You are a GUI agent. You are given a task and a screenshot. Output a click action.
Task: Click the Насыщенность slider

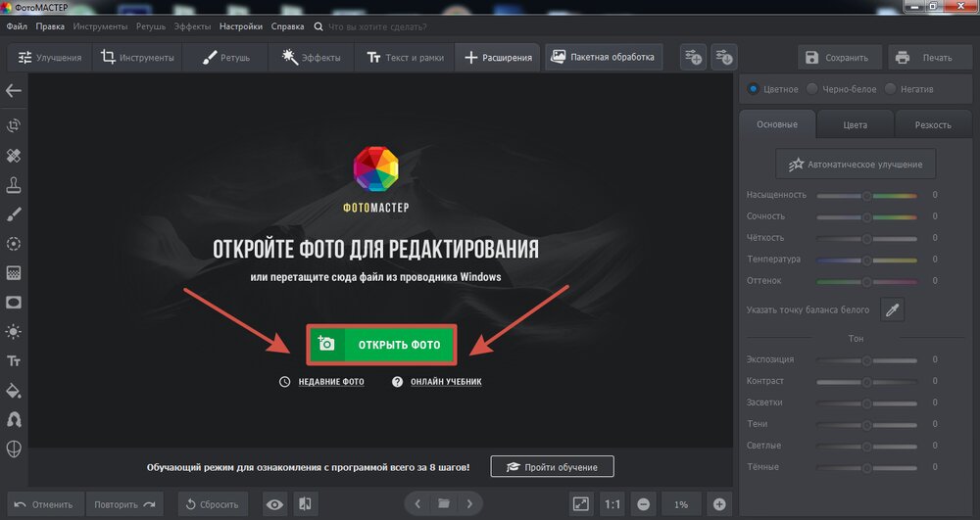pyautogui.click(x=867, y=196)
